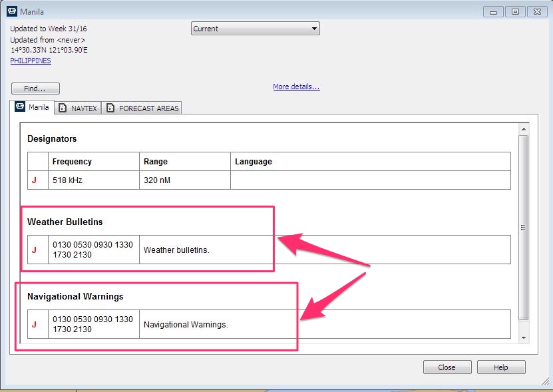This screenshot has width=553, height=392.
Task: Click the Weather Bulletins broadcast times cell
Action: (93, 250)
